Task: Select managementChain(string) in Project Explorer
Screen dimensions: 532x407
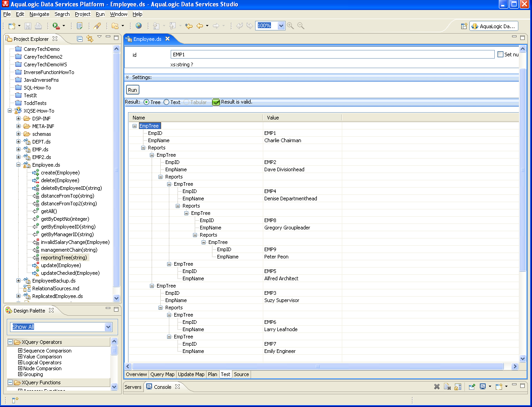Action: 69,250
